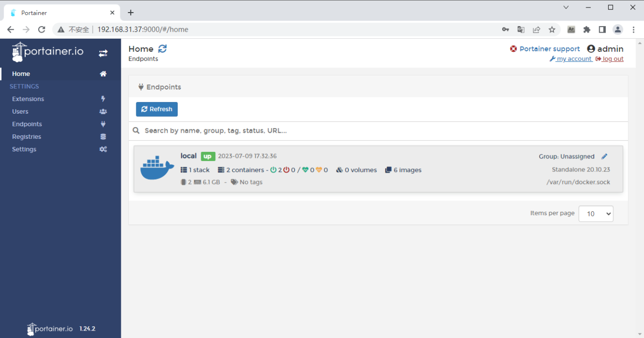The image size is (644, 338).
Task: Click the blue Refresh button
Action: tap(156, 109)
